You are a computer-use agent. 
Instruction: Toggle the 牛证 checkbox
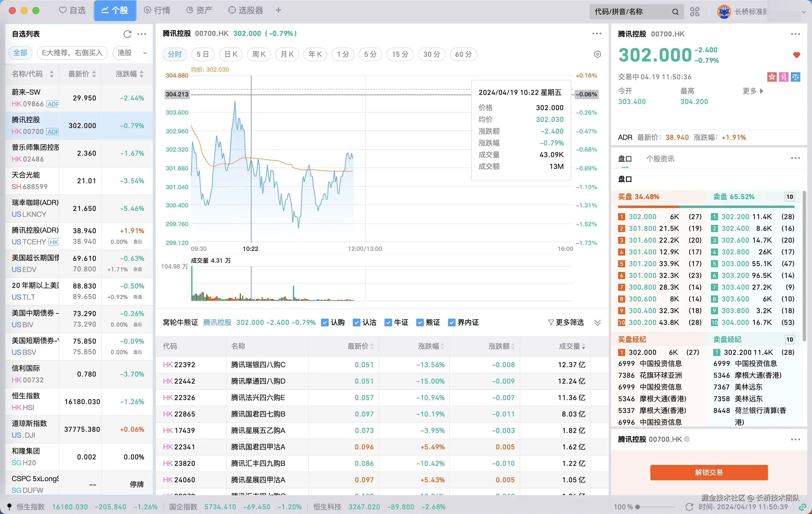[388, 322]
